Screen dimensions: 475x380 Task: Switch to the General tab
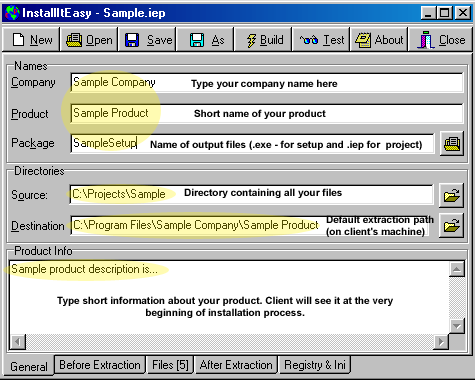point(29,367)
